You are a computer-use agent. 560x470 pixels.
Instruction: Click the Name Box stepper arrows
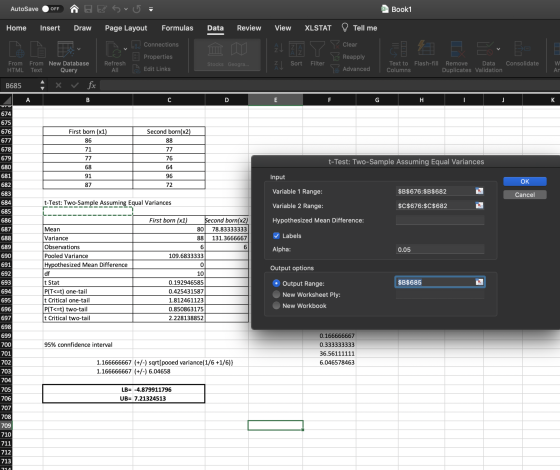pyautogui.click(x=42, y=85)
